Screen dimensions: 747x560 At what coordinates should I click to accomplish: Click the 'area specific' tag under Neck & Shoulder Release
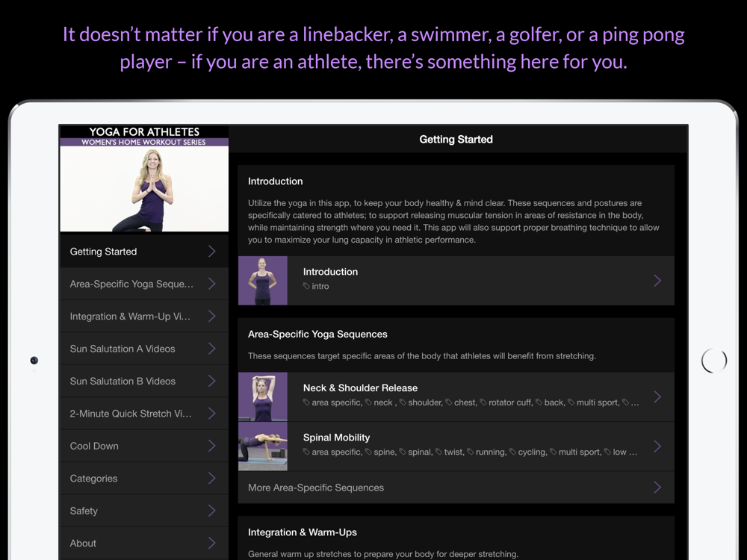pos(332,402)
